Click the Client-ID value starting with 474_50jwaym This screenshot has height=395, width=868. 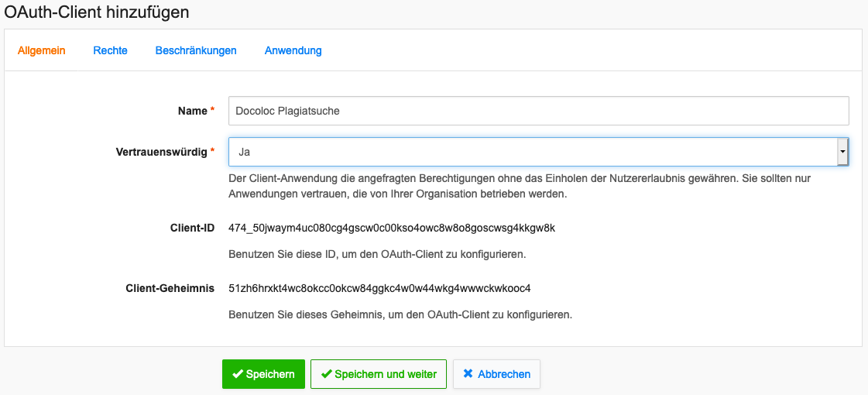click(x=392, y=228)
